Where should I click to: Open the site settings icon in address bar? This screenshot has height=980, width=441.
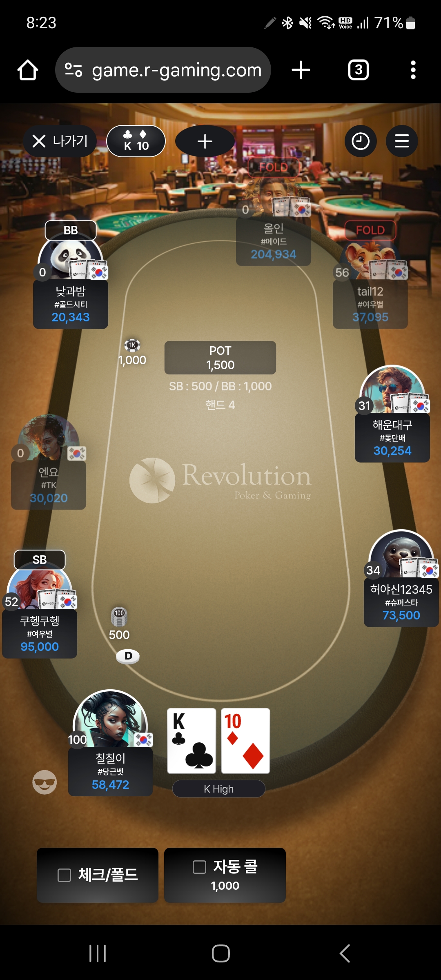click(x=73, y=70)
